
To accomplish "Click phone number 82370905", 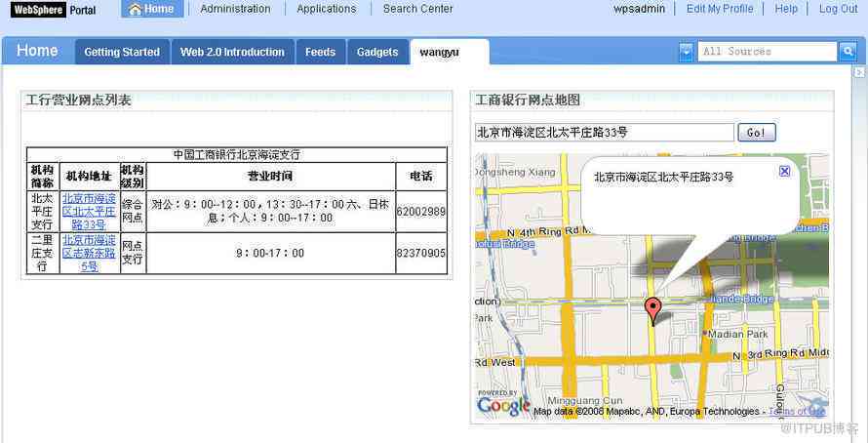I will point(421,253).
